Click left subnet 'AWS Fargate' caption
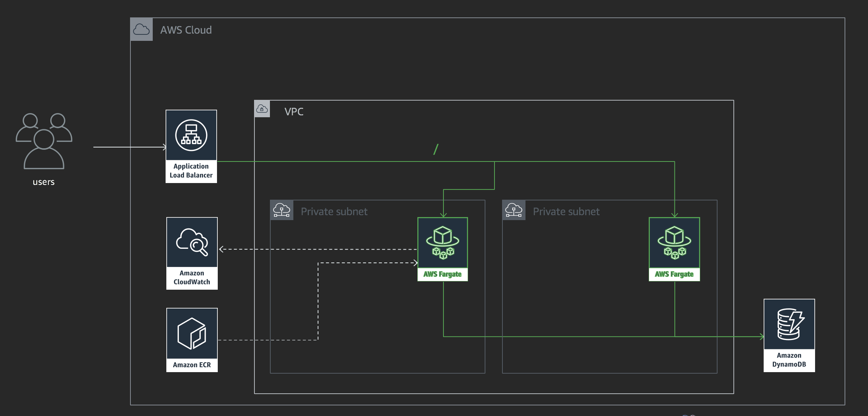The width and height of the screenshot is (868, 416). (x=443, y=274)
